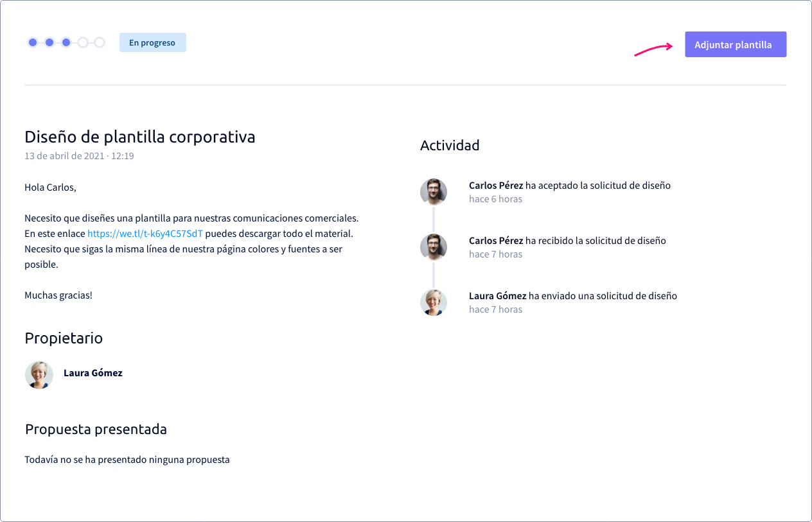
Task: Click the hace 6 horas timestamp
Action: [x=495, y=199]
